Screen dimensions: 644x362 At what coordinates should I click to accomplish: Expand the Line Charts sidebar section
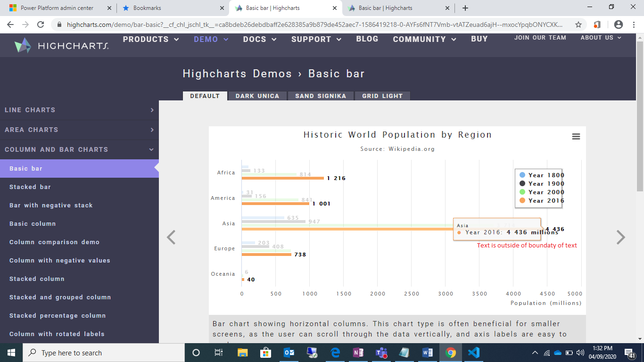point(80,110)
